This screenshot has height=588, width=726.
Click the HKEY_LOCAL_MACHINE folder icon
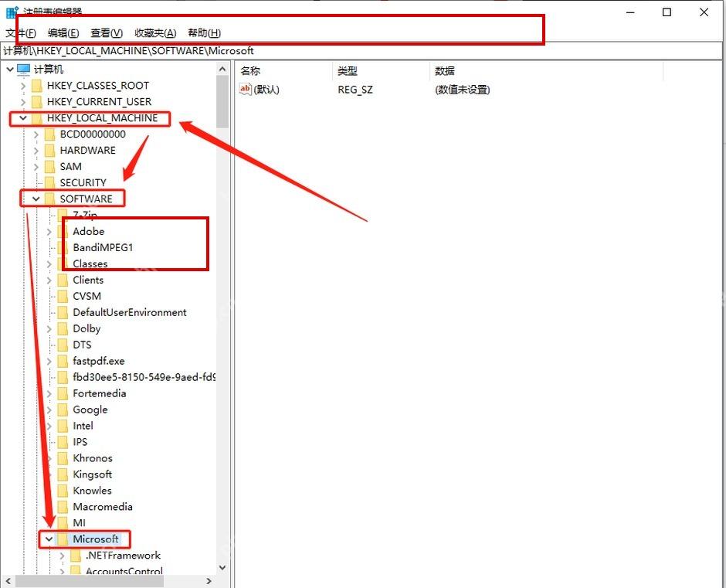36,118
